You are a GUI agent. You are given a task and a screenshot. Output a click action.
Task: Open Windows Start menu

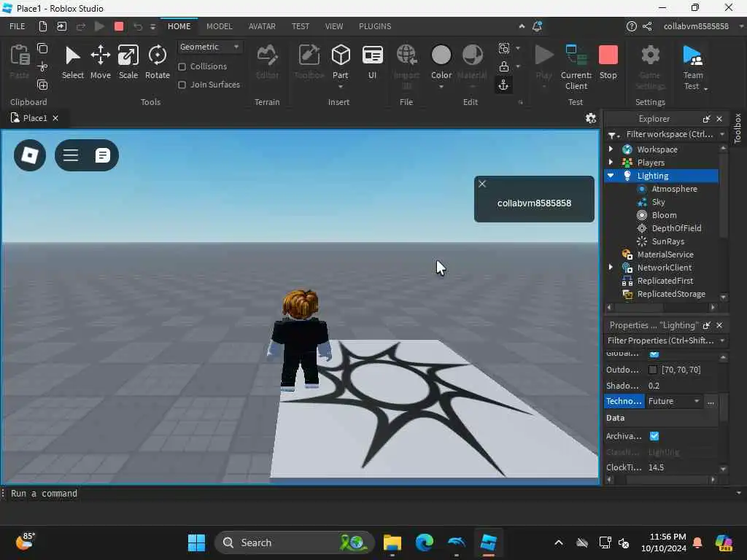[x=196, y=542]
